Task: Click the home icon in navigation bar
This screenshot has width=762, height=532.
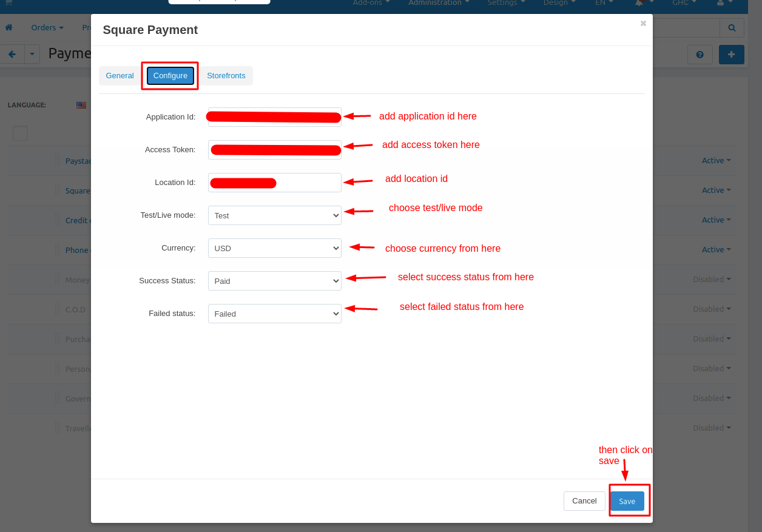Action: 8,27
